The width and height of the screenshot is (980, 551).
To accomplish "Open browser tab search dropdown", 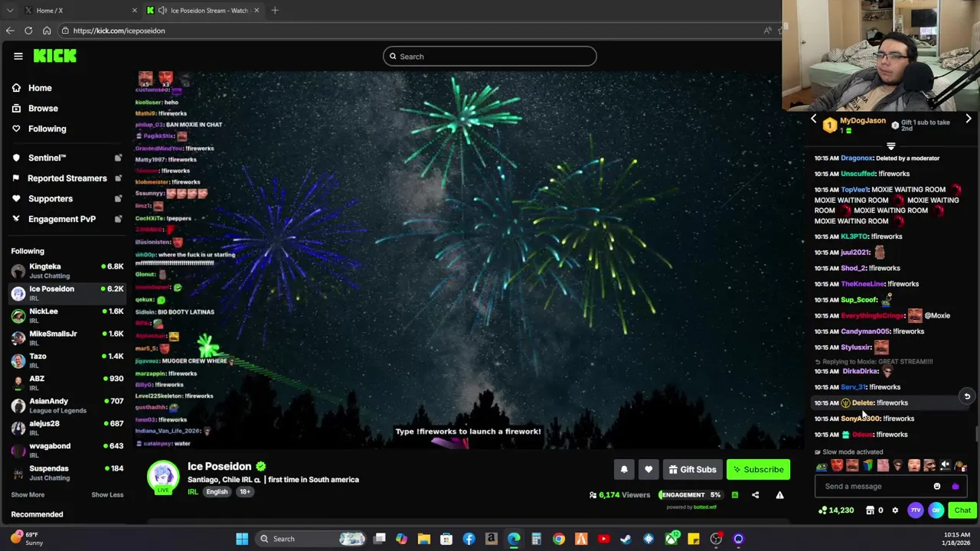I will 9,11.
